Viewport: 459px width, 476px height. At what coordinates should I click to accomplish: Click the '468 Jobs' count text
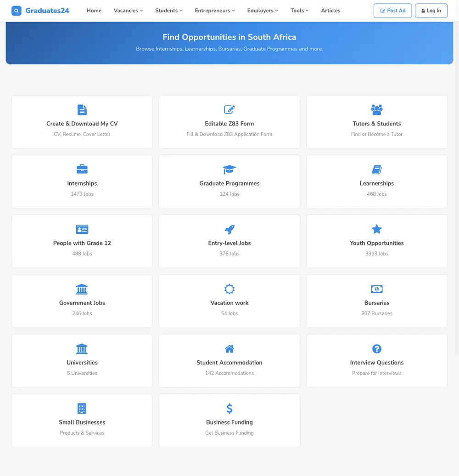click(376, 194)
